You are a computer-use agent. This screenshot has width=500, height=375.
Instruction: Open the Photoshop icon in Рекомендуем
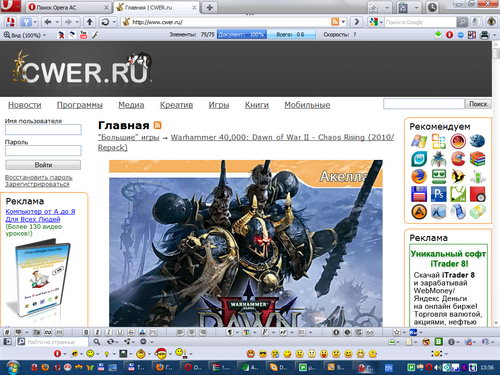point(438,194)
